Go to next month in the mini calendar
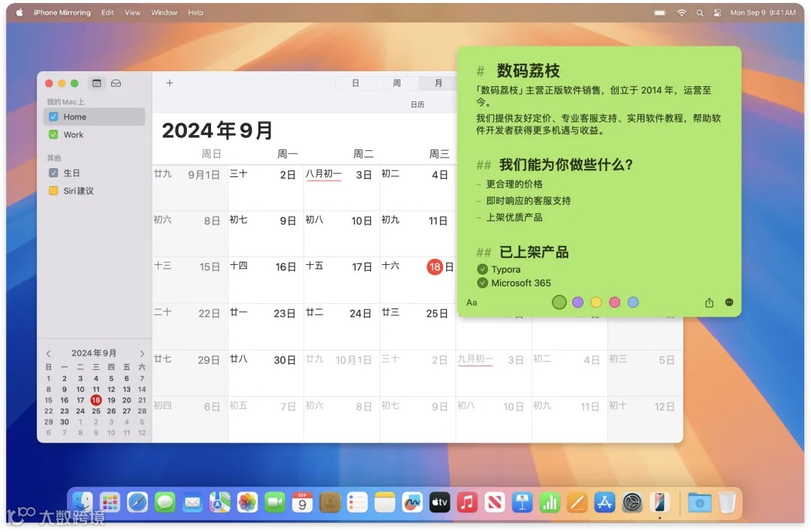 (x=142, y=353)
